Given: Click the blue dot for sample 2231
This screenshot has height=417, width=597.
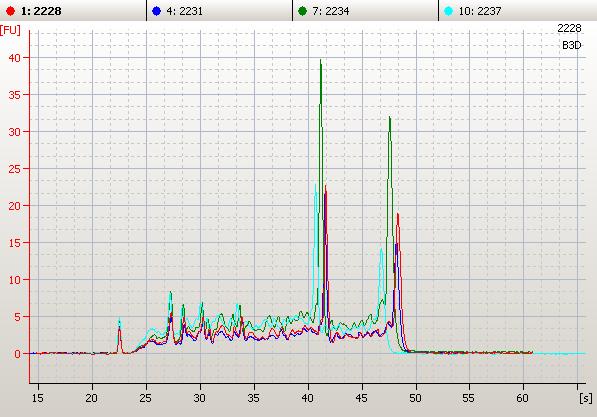Looking at the screenshot, I should tap(156, 11).
